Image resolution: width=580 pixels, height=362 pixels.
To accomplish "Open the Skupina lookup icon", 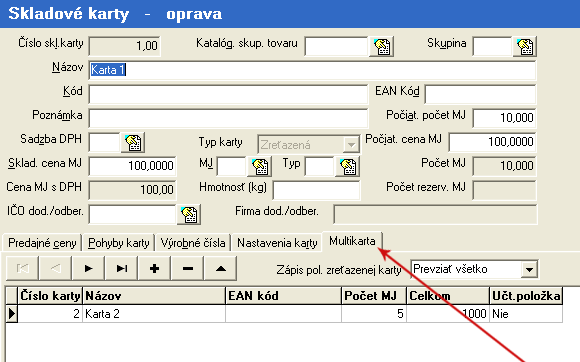I will point(525,46).
